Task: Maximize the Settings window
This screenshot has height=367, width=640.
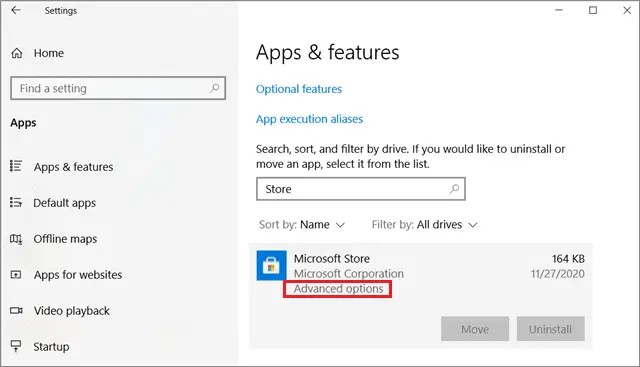Action: click(593, 10)
